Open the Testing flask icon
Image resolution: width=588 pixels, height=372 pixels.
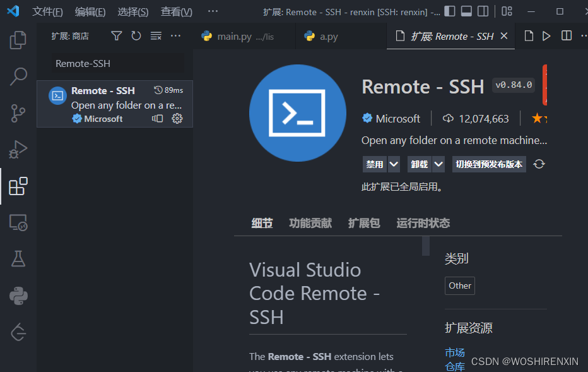pyautogui.click(x=18, y=259)
